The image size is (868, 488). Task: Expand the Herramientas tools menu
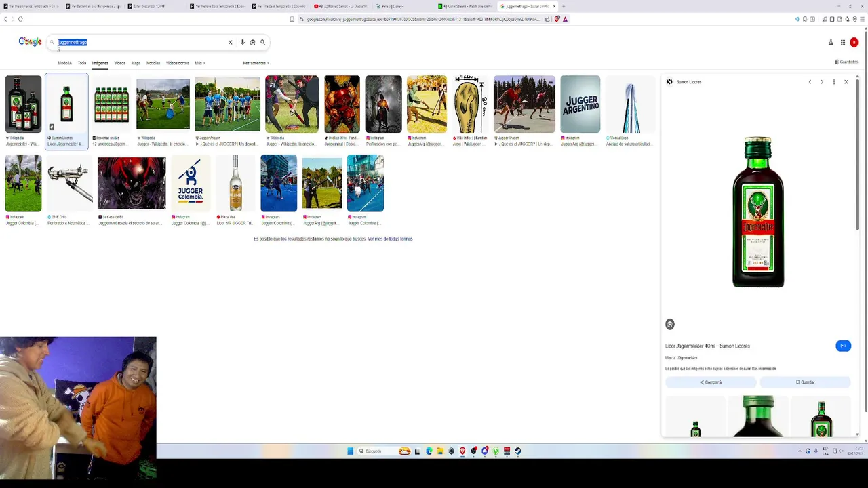click(x=256, y=63)
